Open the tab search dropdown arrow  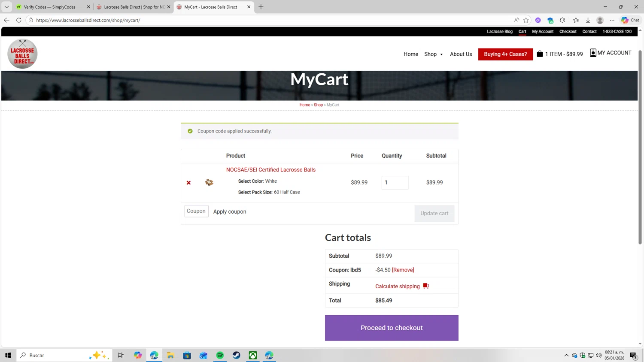(x=6, y=7)
